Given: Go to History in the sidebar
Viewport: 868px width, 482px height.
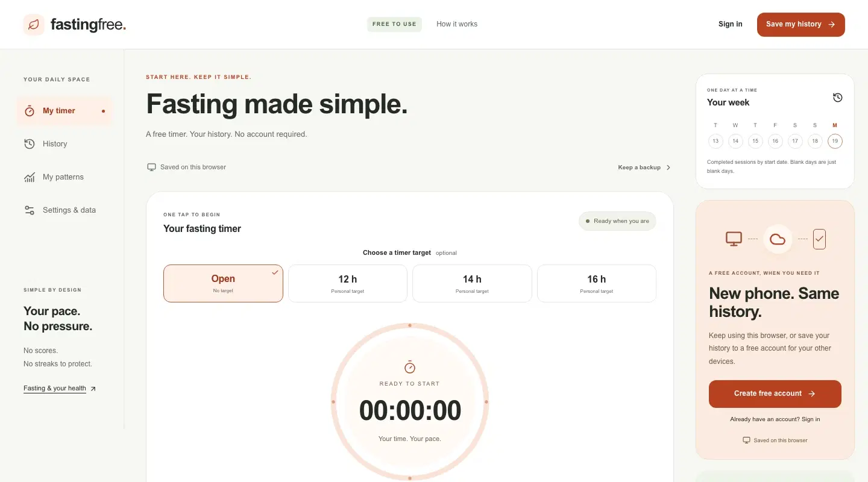Looking at the screenshot, I should (64, 144).
